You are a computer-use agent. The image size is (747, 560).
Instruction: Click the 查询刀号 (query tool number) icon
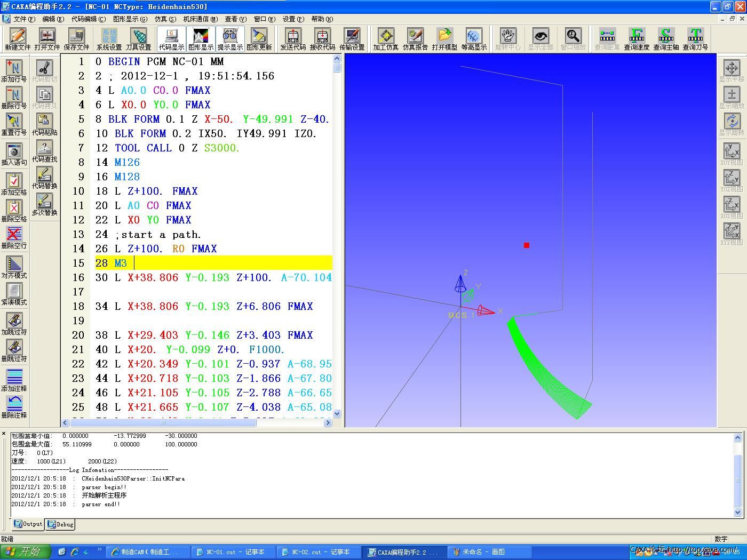695,39
